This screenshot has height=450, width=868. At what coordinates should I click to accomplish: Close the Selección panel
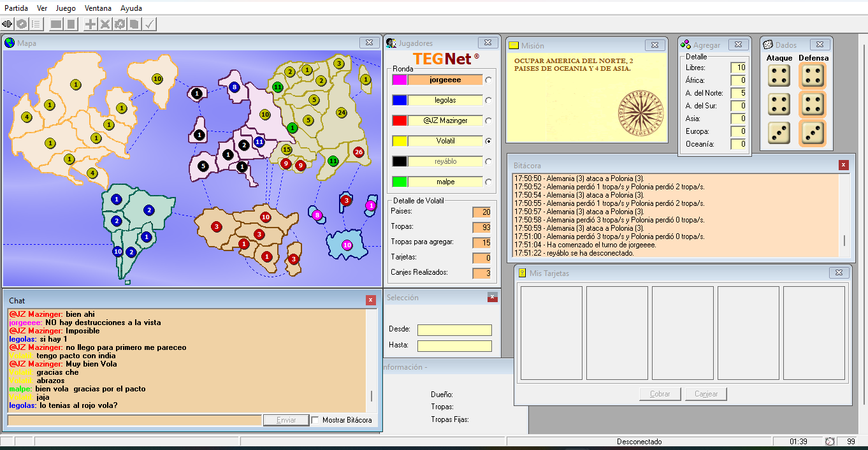tap(493, 297)
